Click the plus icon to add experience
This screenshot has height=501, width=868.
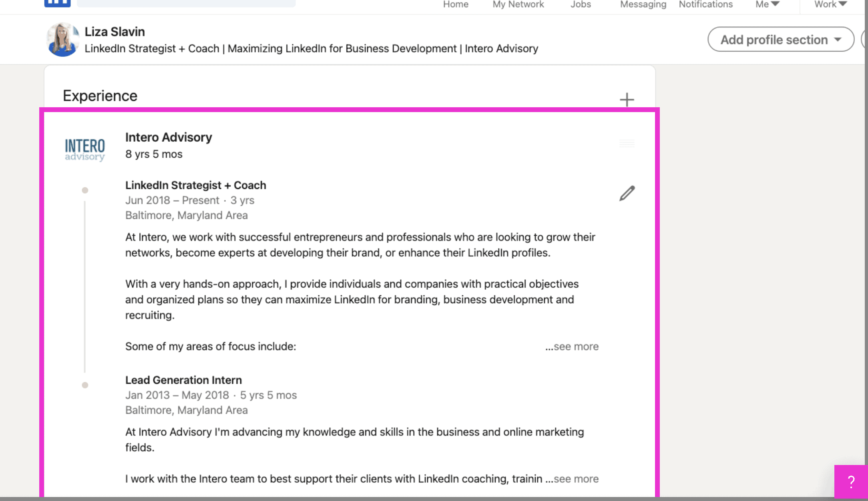(627, 100)
